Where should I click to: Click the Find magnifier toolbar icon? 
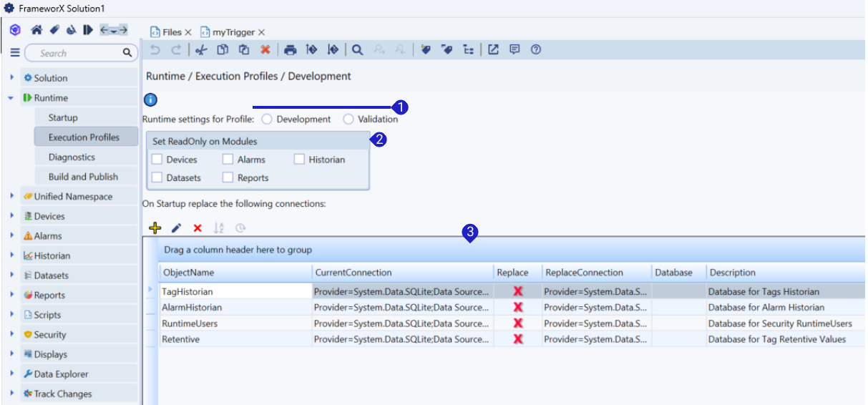point(357,50)
